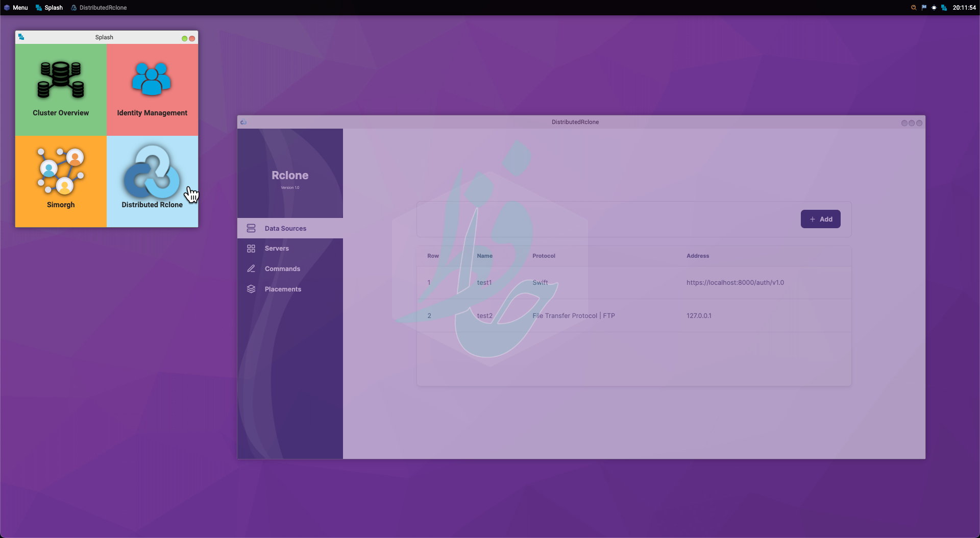Switch to the Servers section
Screen dimensions: 980x538
click(x=290, y=249)
